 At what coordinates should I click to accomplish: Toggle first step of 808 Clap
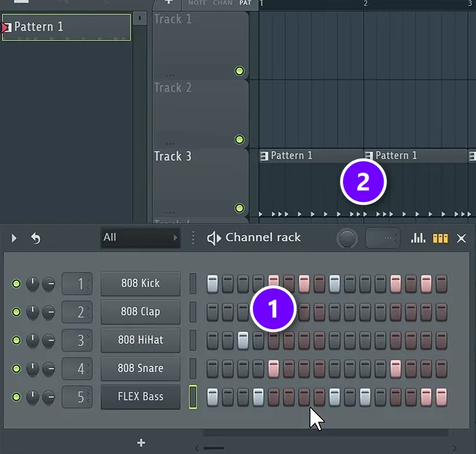(212, 312)
